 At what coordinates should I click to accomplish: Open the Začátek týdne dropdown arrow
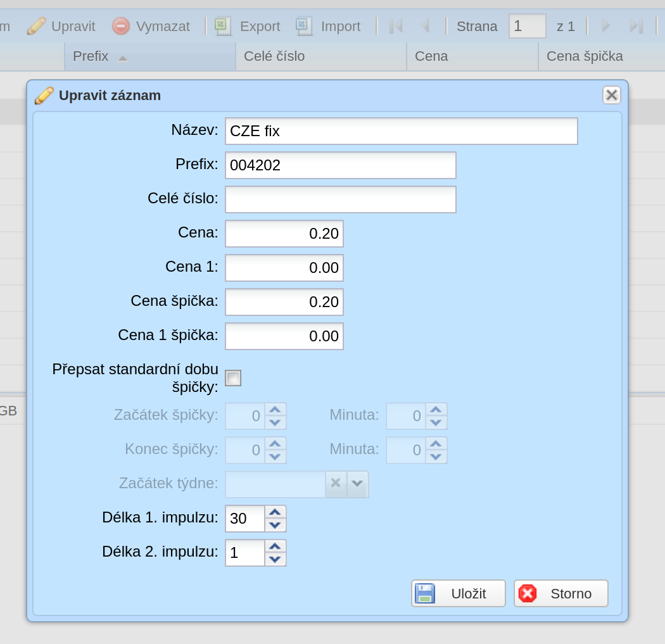pyautogui.click(x=358, y=483)
